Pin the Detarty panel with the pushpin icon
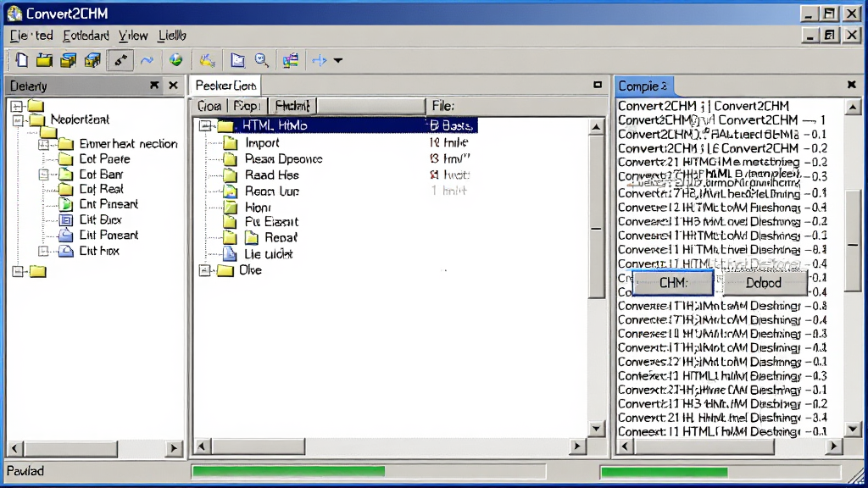This screenshot has width=868, height=488. coord(154,86)
